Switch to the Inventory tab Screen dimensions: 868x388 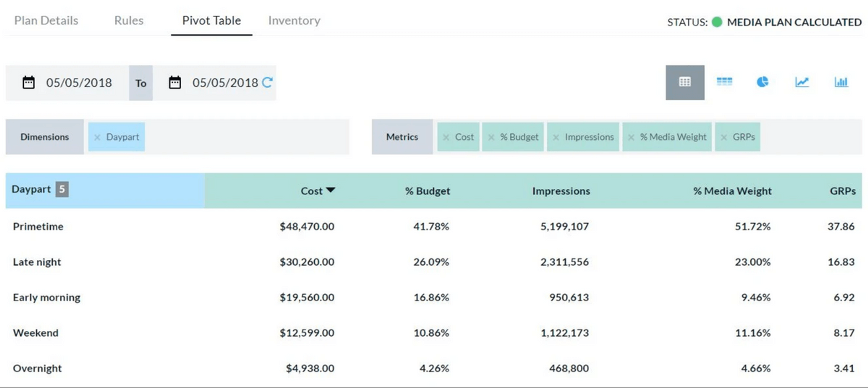294,21
